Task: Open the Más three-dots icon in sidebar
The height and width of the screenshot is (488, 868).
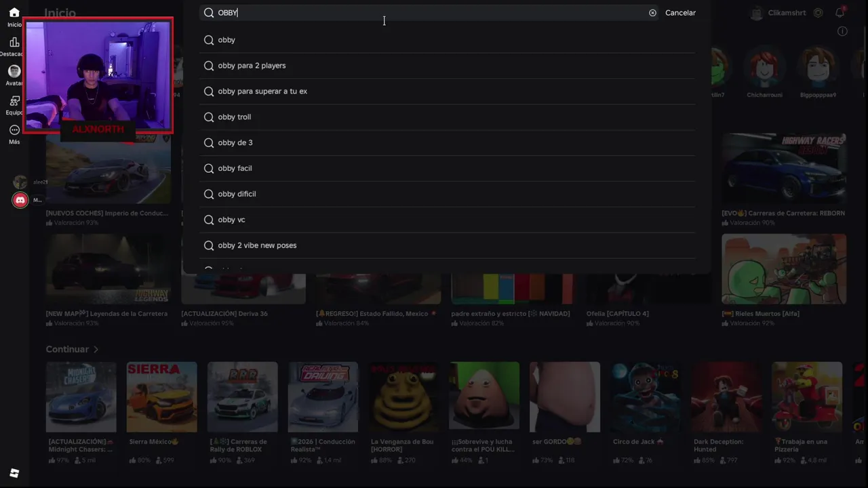Action: tap(14, 129)
